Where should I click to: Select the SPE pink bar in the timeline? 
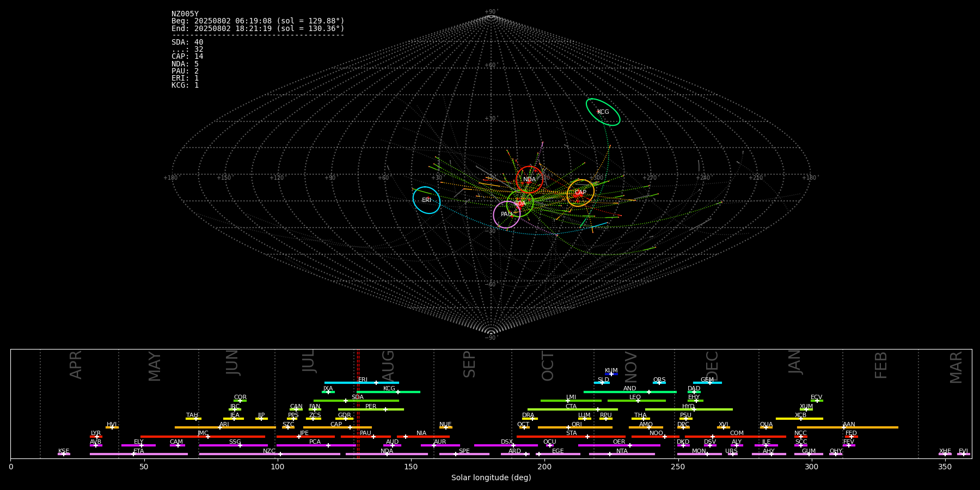pyautogui.click(x=464, y=454)
